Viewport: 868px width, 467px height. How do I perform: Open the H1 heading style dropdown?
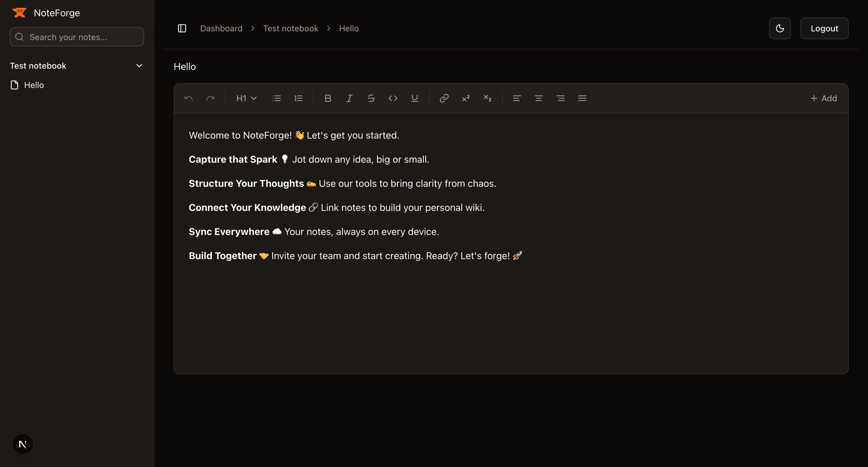click(246, 98)
